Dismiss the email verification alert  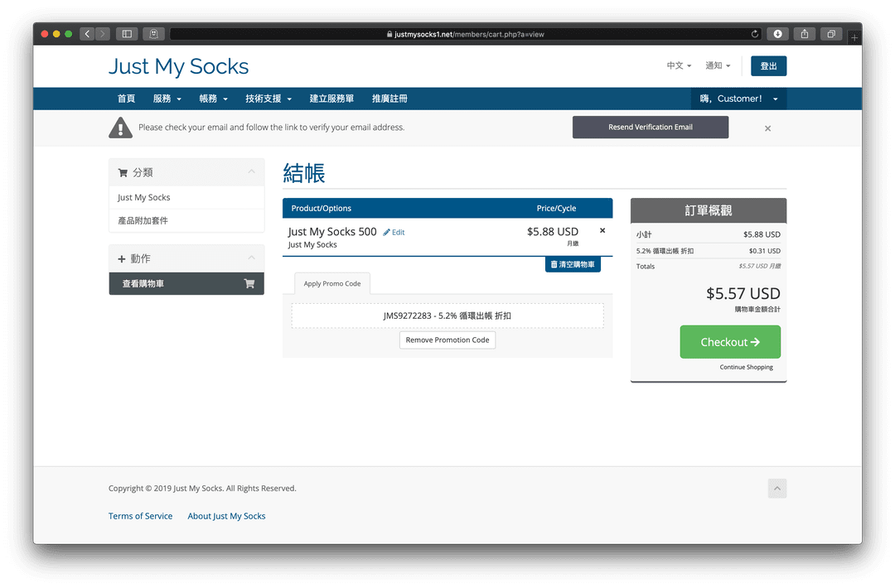point(767,128)
